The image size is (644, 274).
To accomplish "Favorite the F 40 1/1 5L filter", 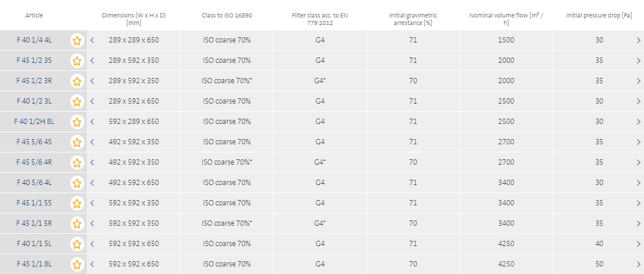I will tap(77, 244).
